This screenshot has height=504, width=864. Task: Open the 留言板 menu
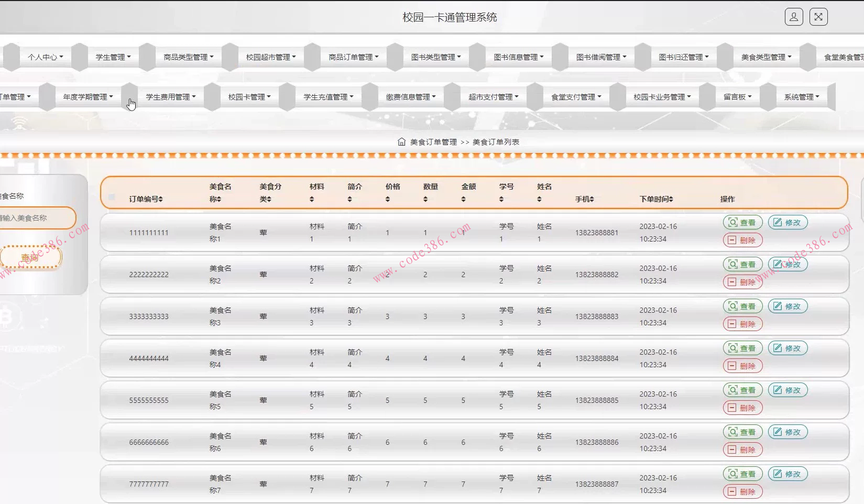pyautogui.click(x=738, y=97)
